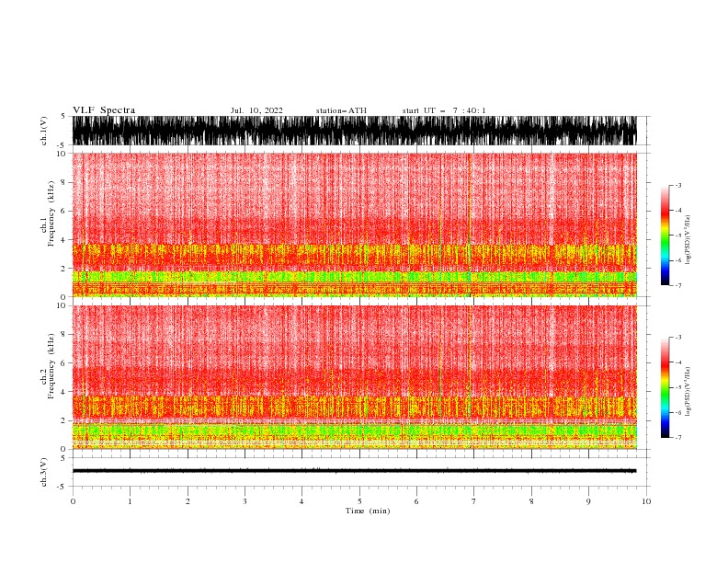This screenshot has height=563, width=728.
Task: Click the ch.2 spectrogram color bar
Action: point(665,387)
